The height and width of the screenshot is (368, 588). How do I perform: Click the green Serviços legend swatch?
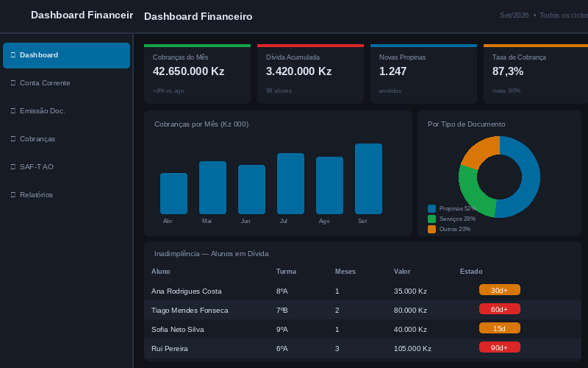pos(431,219)
